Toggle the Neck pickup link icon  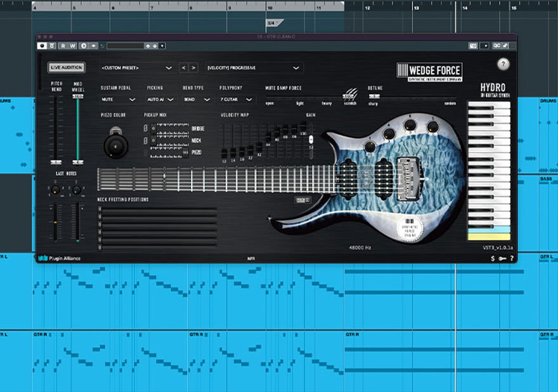tap(146, 141)
